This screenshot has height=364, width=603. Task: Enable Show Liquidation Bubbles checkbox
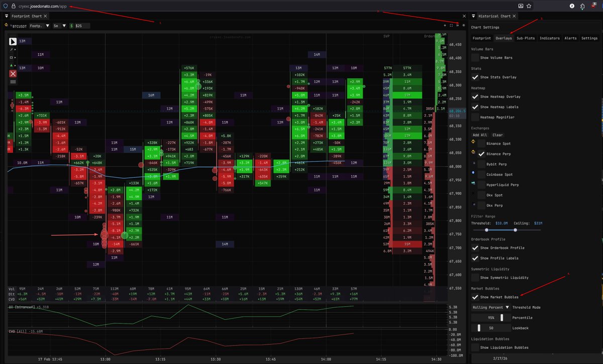tap(475, 347)
